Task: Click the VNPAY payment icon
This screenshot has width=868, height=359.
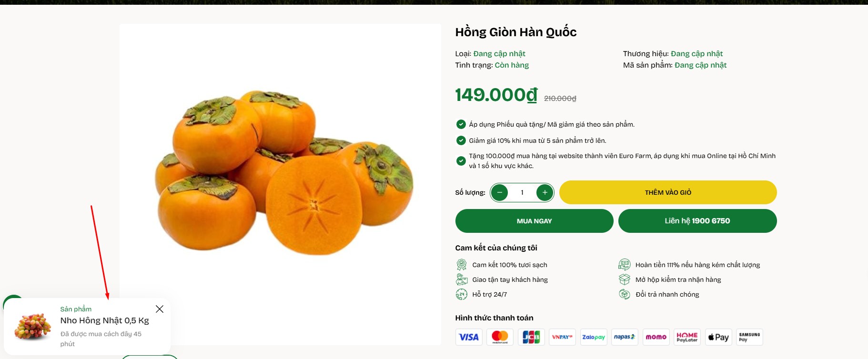Action: pos(562,337)
